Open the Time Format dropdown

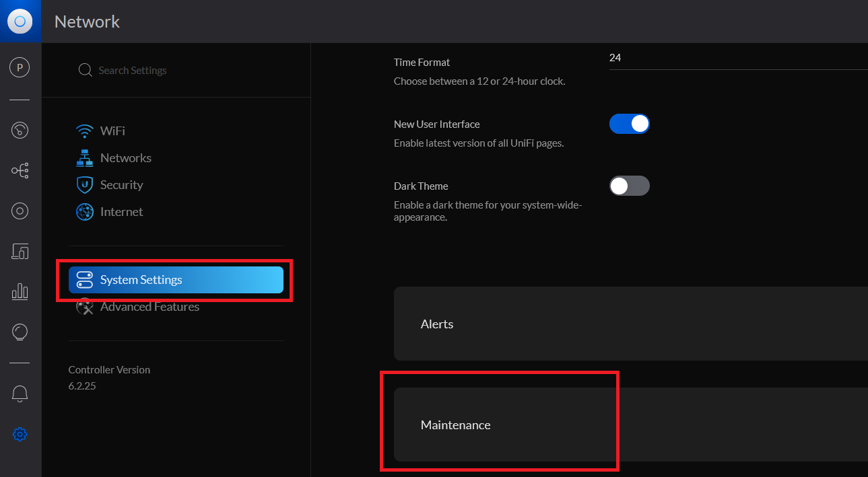point(737,59)
